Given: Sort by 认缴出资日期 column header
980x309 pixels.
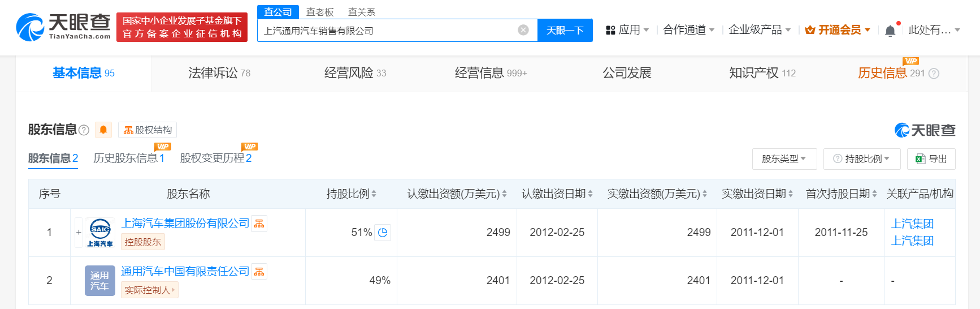Looking at the screenshot, I should (x=557, y=194).
